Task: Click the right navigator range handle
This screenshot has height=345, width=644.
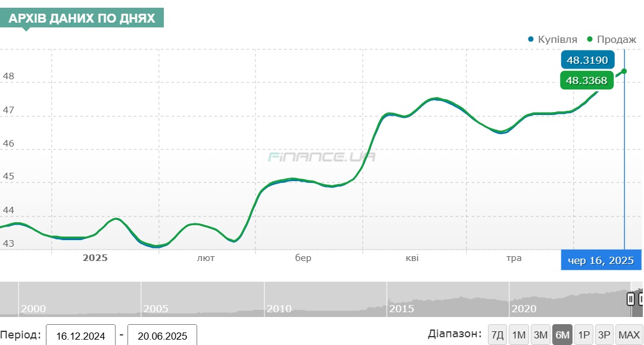Action: 641,299
